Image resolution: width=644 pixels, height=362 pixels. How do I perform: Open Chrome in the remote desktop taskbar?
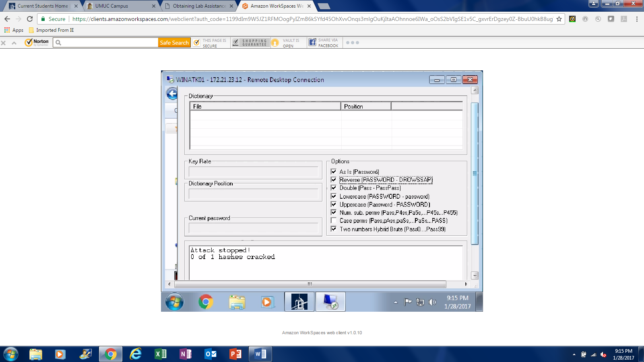206,302
